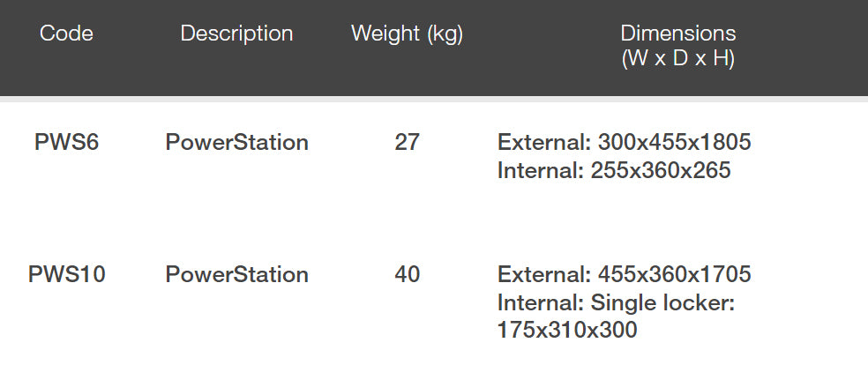Select the 455x360x1705 dimension value

point(674,274)
